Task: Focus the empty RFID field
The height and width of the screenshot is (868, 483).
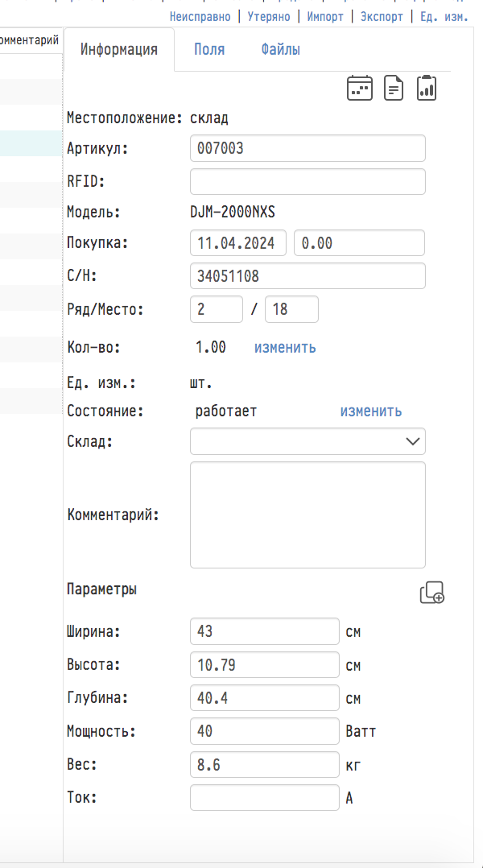Action: 308,182
